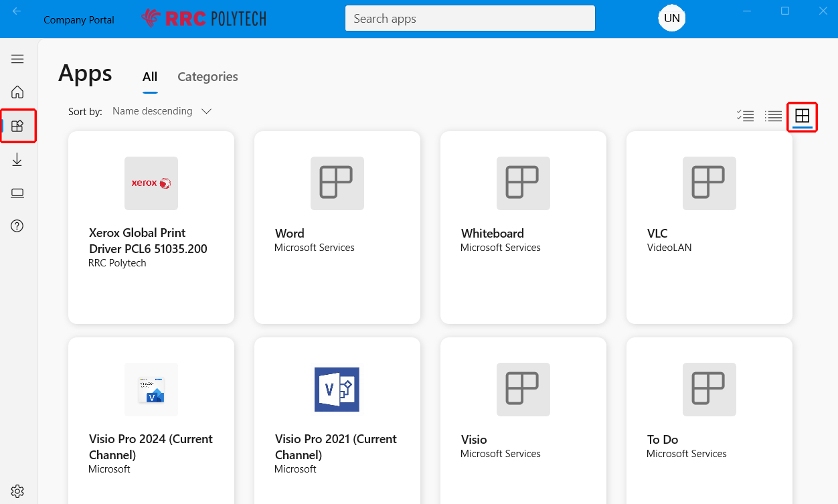Switch to tile grid view
Viewport: 838px width, 504px height.
click(x=802, y=116)
